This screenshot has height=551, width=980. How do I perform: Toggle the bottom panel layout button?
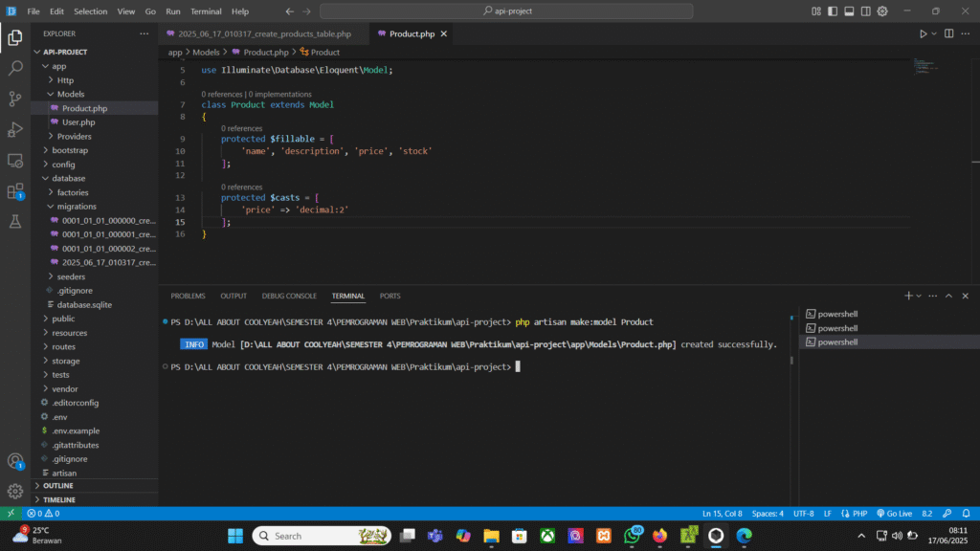[849, 11]
